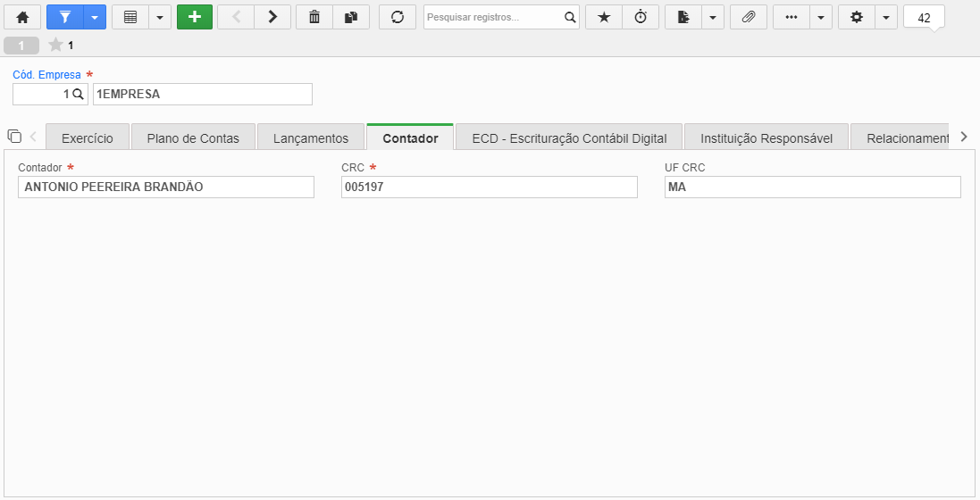The width and height of the screenshot is (980, 500).
Task: Go to the home screen icon
Action: tap(22, 18)
